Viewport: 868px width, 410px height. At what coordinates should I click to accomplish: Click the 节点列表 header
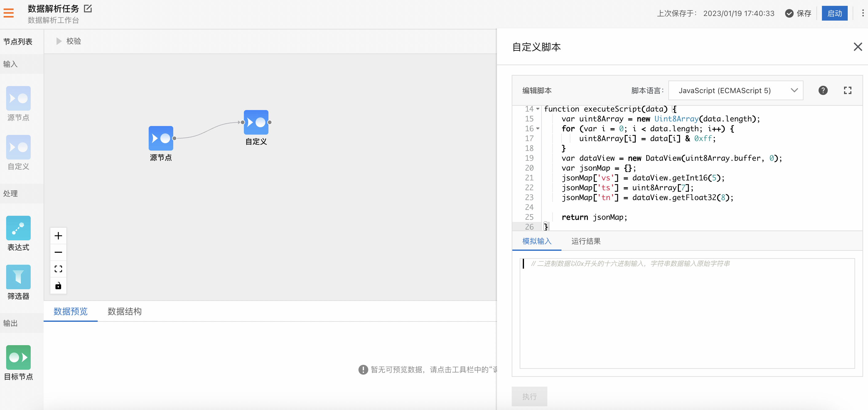pyautogui.click(x=18, y=41)
